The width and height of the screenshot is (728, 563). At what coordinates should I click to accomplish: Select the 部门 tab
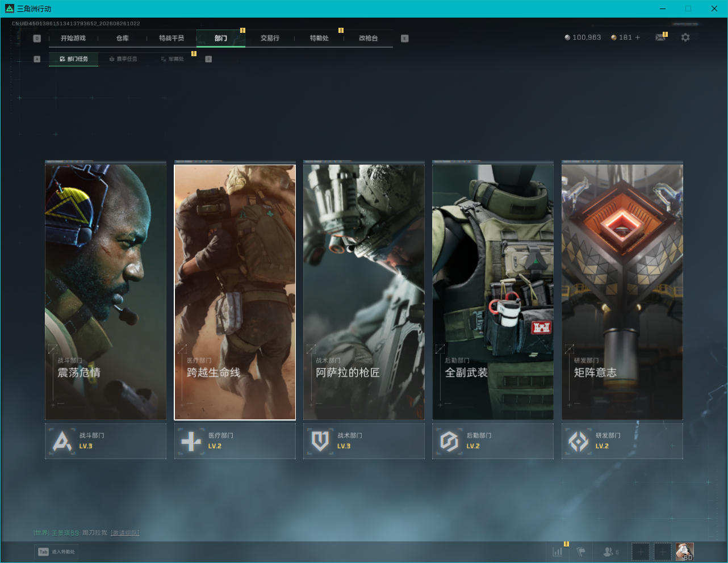pyautogui.click(x=221, y=38)
